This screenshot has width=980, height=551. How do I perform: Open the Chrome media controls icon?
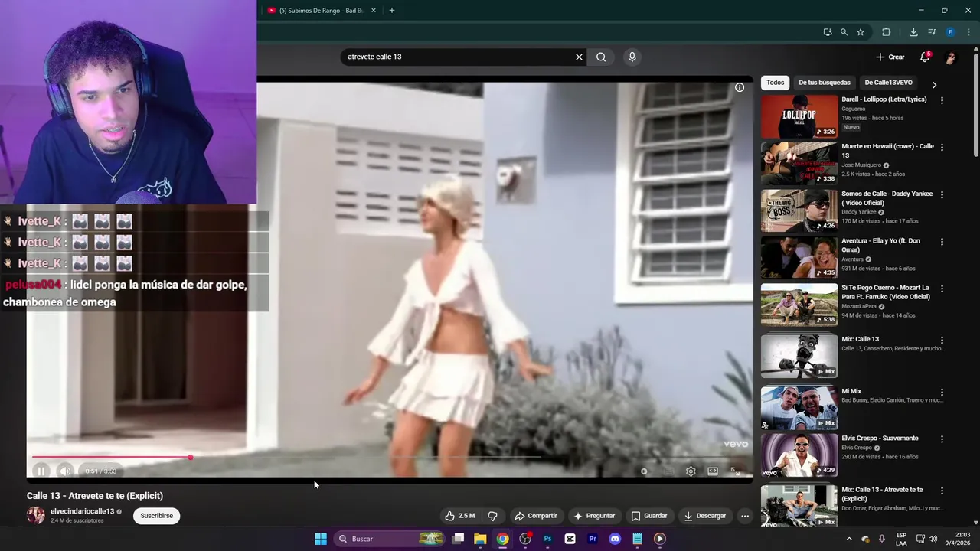point(932,32)
